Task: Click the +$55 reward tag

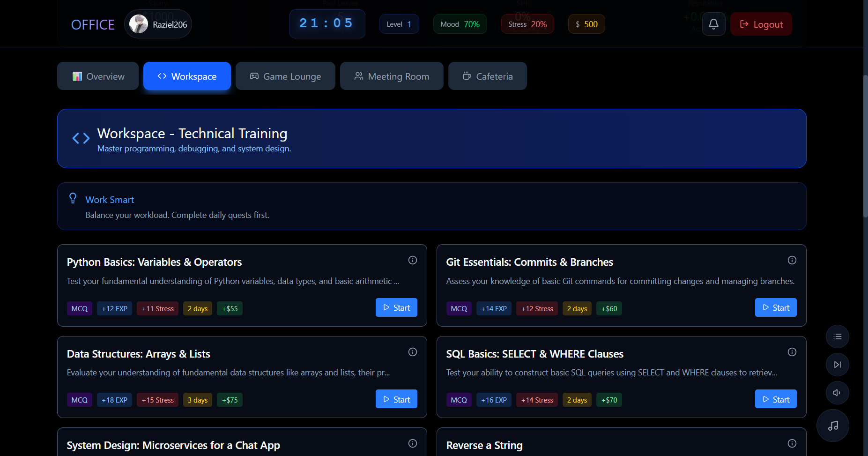Action: tap(230, 308)
